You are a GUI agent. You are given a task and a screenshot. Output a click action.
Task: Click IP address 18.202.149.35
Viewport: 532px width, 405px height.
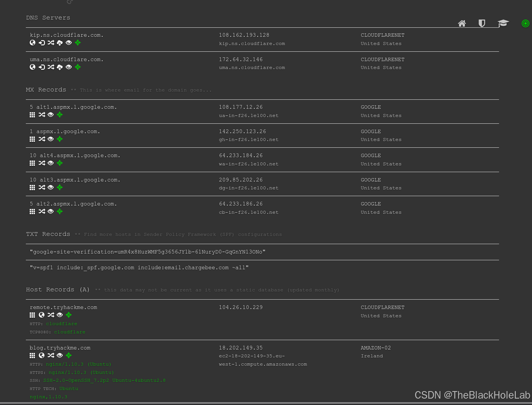pos(241,348)
